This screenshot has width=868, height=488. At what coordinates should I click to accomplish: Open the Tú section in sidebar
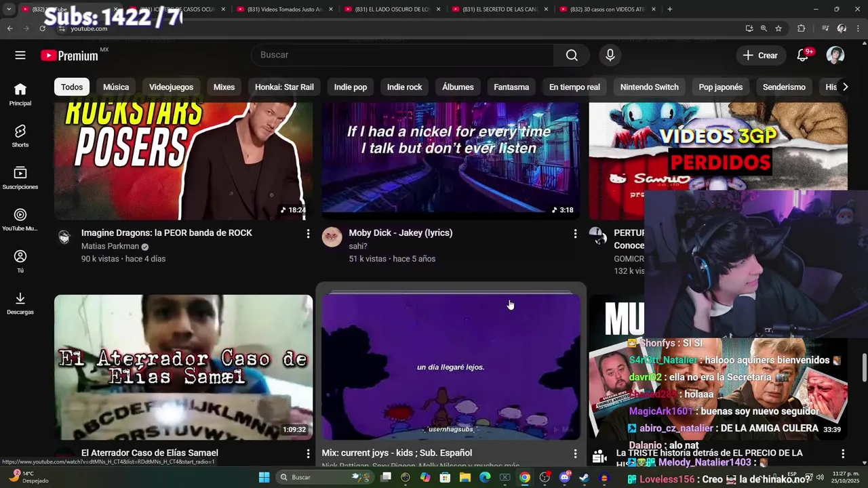[x=20, y=261]
